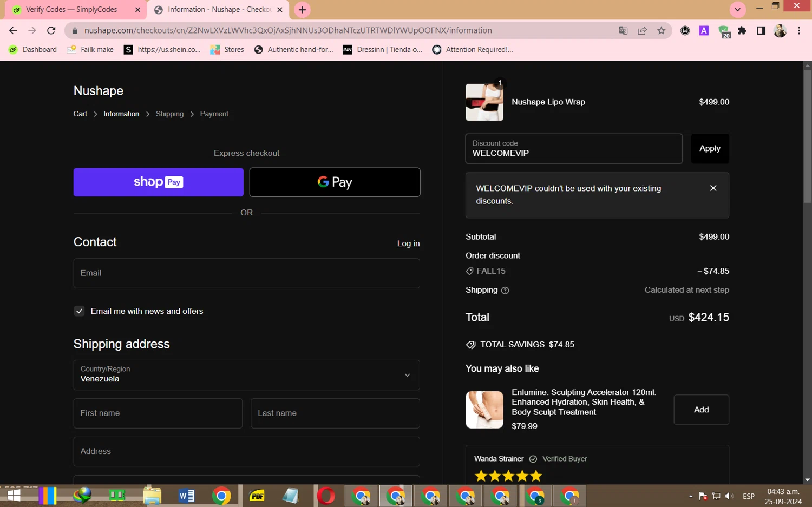
Task: Pay with Shop Pay express checkout
Action: [159, 182]
